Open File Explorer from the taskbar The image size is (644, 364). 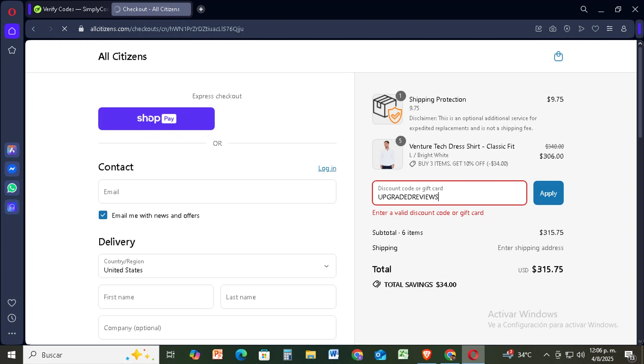click(310, 355)
